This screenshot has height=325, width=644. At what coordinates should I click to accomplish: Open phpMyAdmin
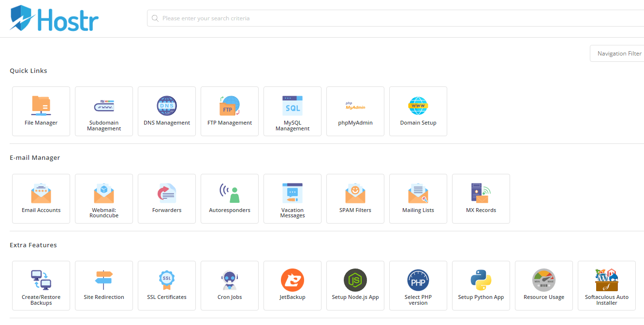click(355, 112)
